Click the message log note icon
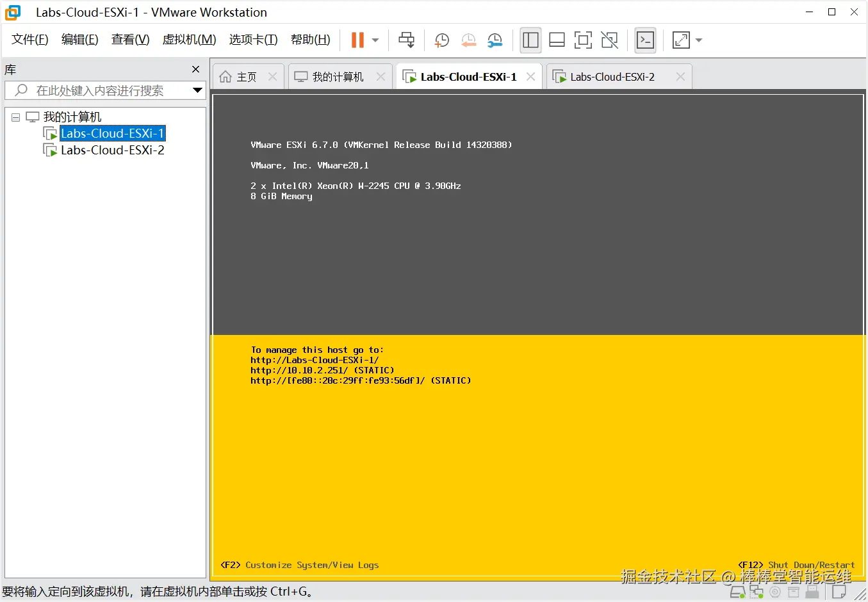This screenshot has height=602, width=868. (x=839, y=592)
